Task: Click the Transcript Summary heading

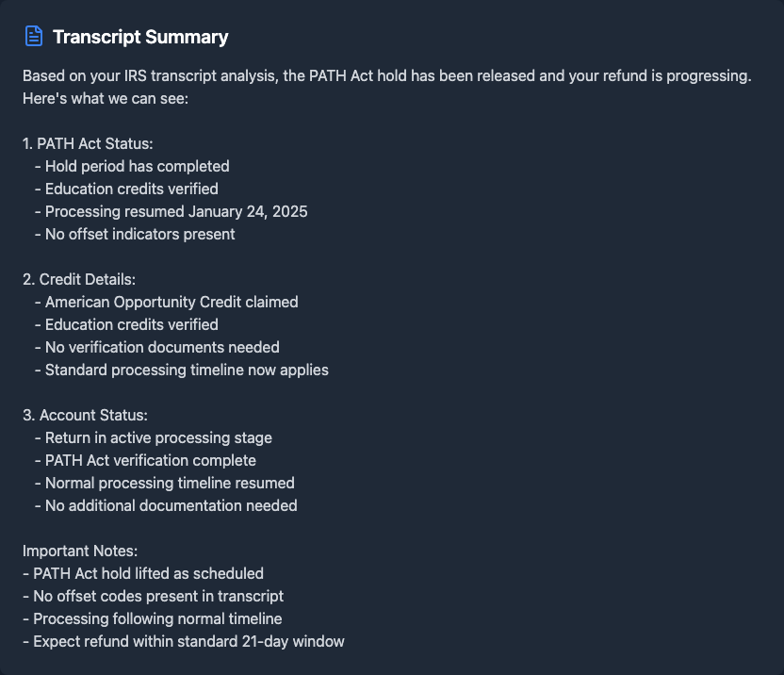Action: (x=140, y=38)
